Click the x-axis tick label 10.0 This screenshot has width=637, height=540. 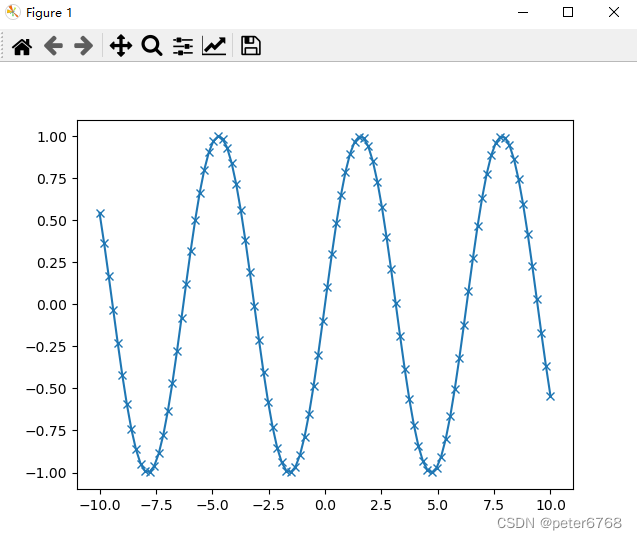click(x=551, y=505)
